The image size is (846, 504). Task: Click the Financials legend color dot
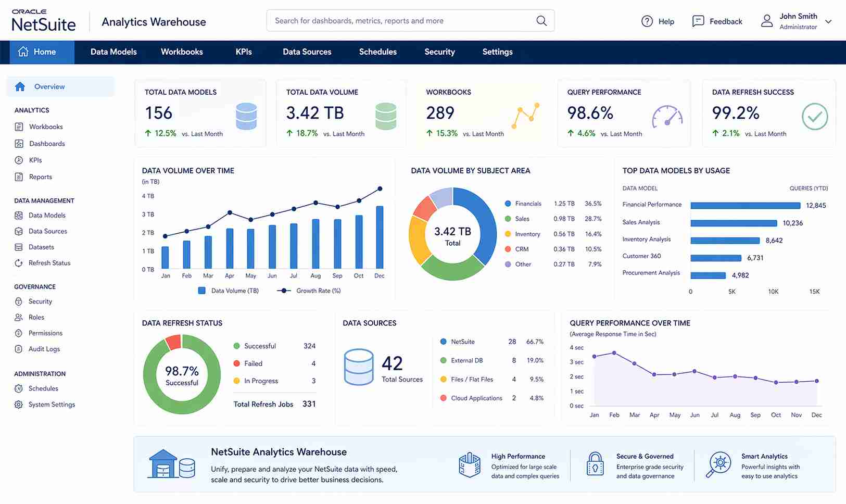click(x=508, y=204)
